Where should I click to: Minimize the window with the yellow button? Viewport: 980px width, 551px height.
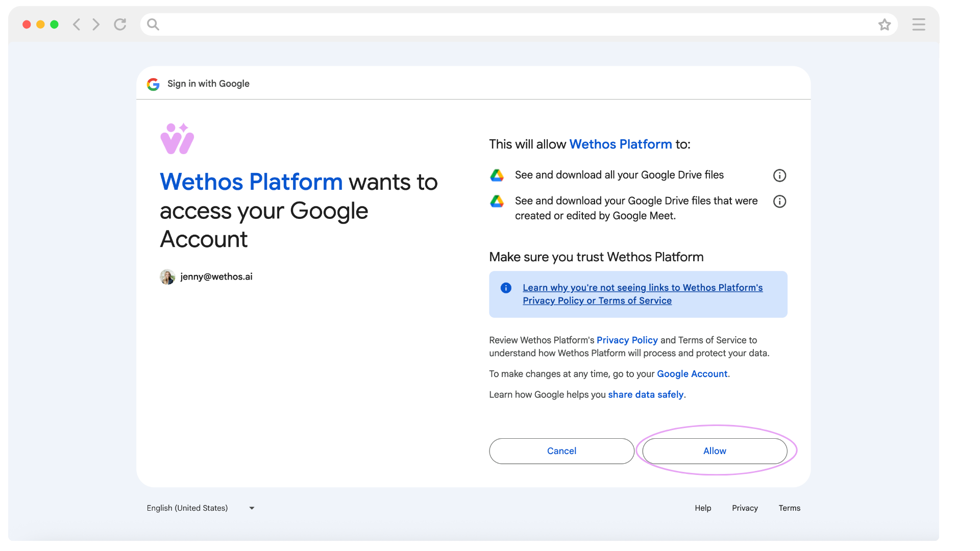[x=40, y=24]
